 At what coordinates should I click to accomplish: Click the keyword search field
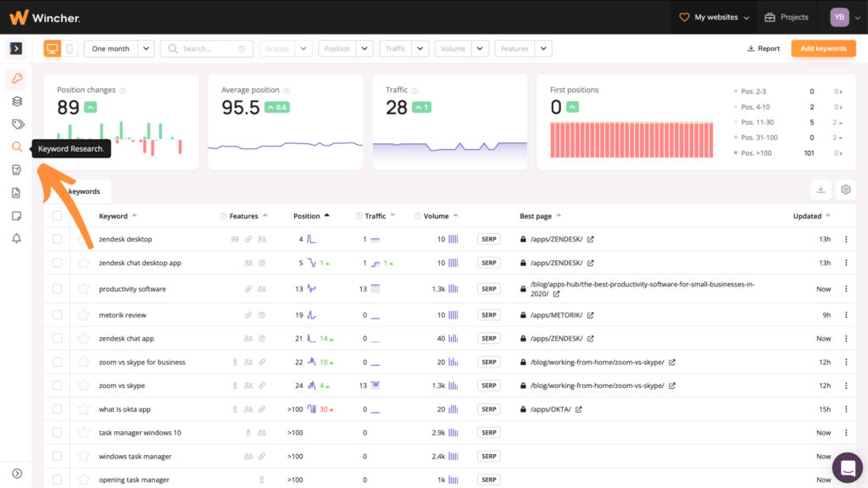point(207,48)
